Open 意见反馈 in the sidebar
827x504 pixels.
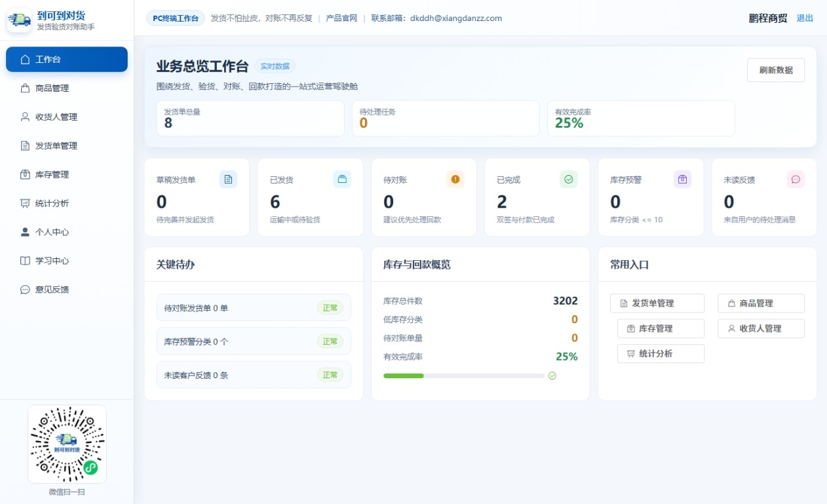(x=67, y=290)
